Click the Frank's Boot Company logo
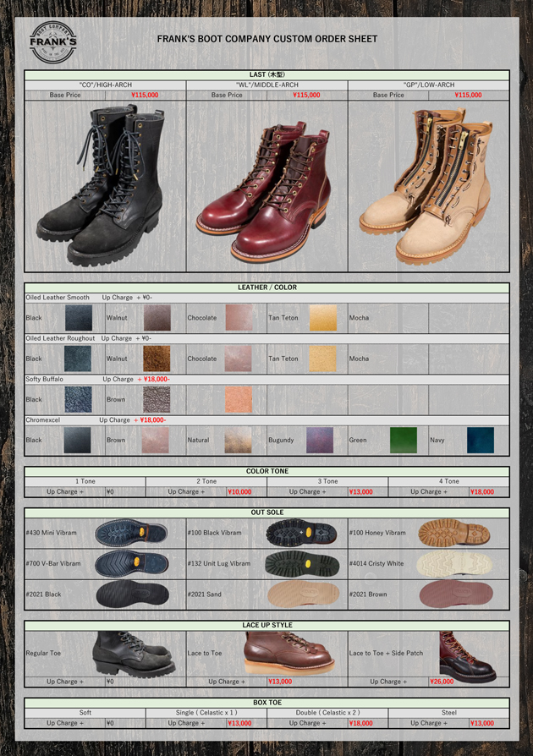The width and height of the screenshot is (533, 756). click(x=52, y=40)
